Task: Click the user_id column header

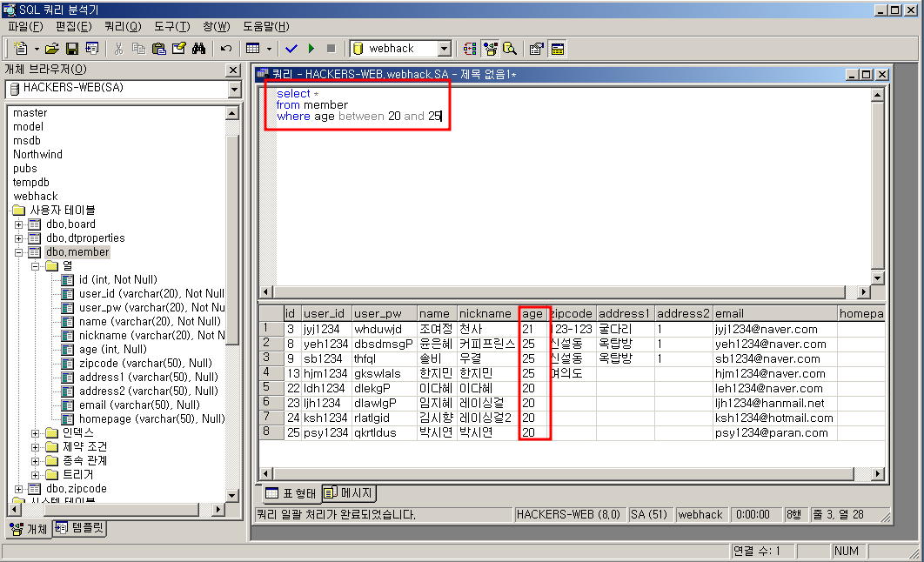Action: point(327,314)
